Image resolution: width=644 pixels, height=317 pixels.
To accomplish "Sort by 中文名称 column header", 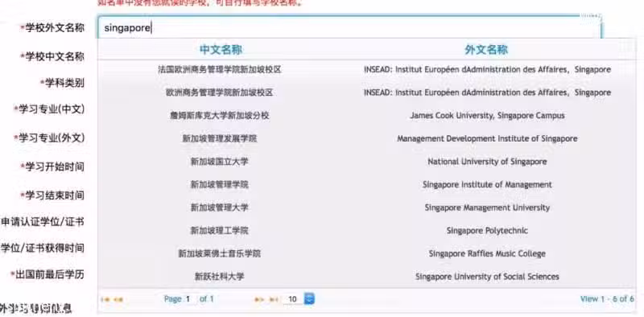I will click(x=221, y=50).
